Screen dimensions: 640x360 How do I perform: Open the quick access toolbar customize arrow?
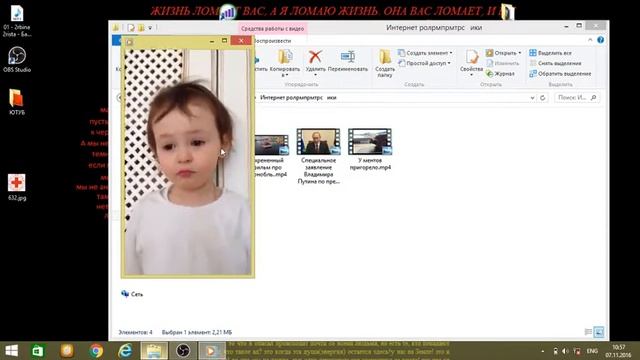[x=150, y=28]
